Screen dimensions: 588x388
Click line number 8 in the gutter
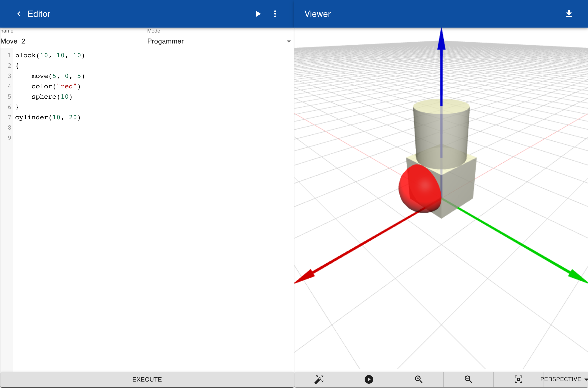pyautogui.click(x=9, y=128)
